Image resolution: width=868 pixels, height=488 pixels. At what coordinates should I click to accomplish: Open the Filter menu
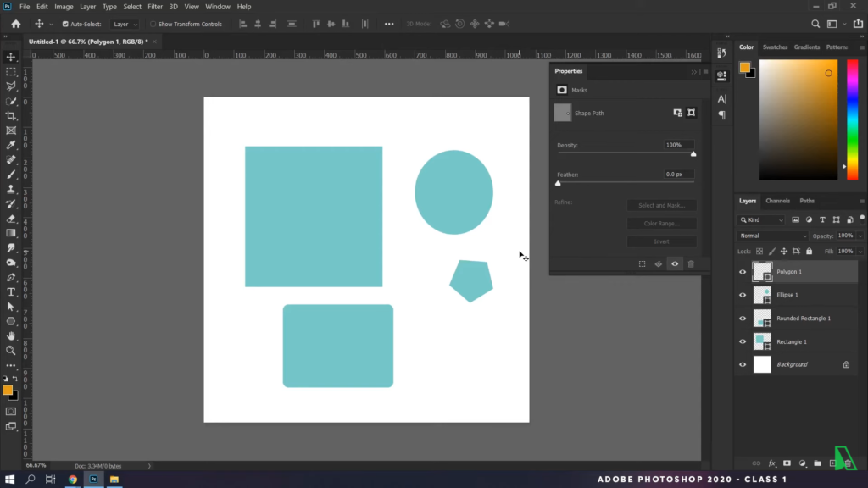[x=154, y=6]
